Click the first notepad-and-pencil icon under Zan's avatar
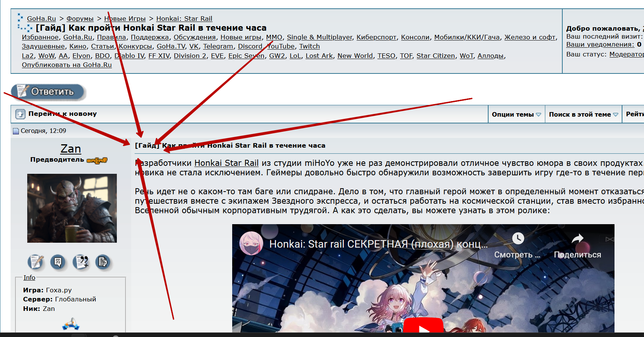Viewport: 644px width, 337px height. click(36, 262)
